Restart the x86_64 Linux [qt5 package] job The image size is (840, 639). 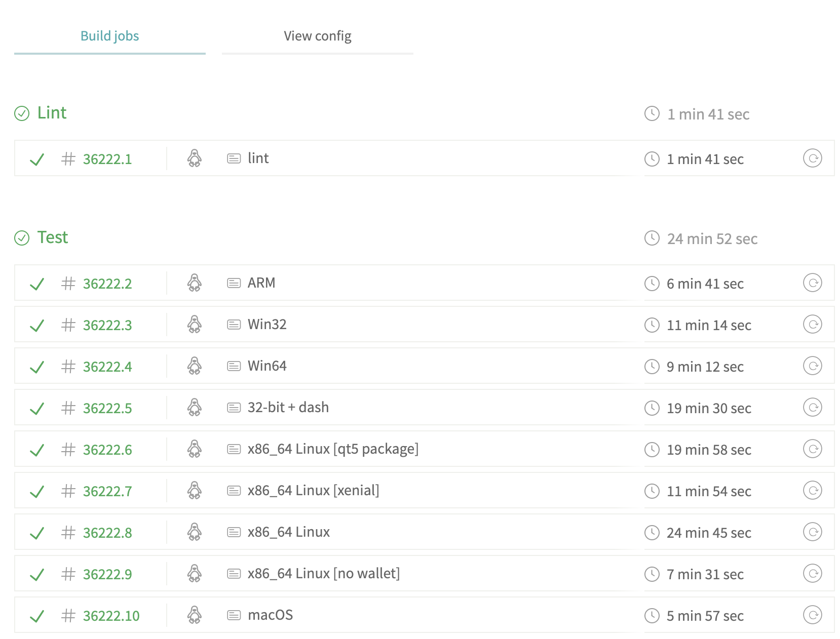(812, 449)
